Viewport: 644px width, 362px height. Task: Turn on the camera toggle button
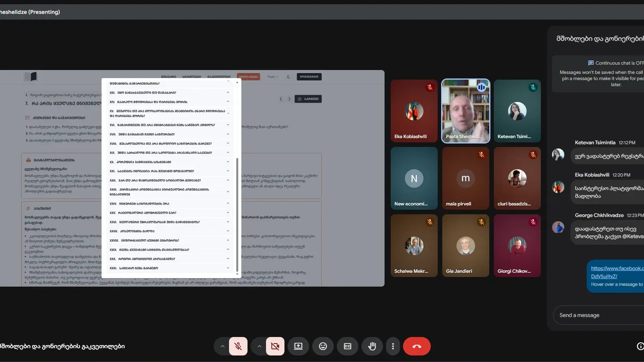tap(275, 346)
